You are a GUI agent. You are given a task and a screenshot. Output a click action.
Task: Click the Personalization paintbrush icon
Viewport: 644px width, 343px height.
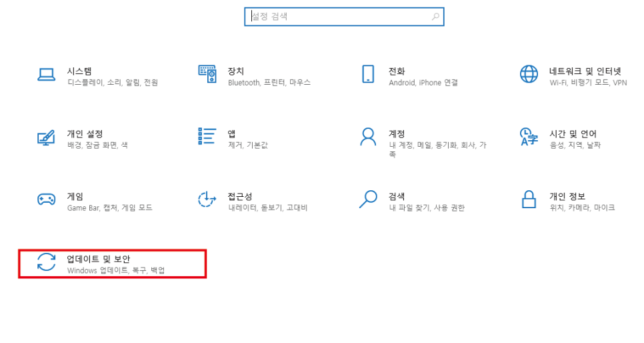coord(47,137)
